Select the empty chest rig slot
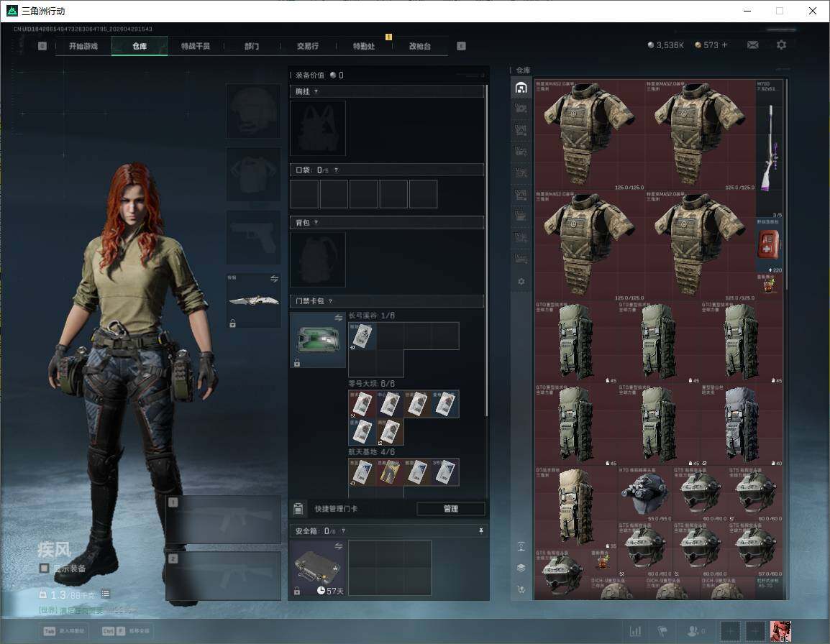The width and height of the screenshot is (830, 644). [x=318, y=128]
